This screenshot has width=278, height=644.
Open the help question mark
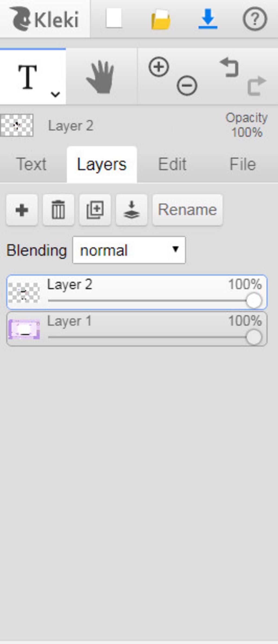point(255,19)
